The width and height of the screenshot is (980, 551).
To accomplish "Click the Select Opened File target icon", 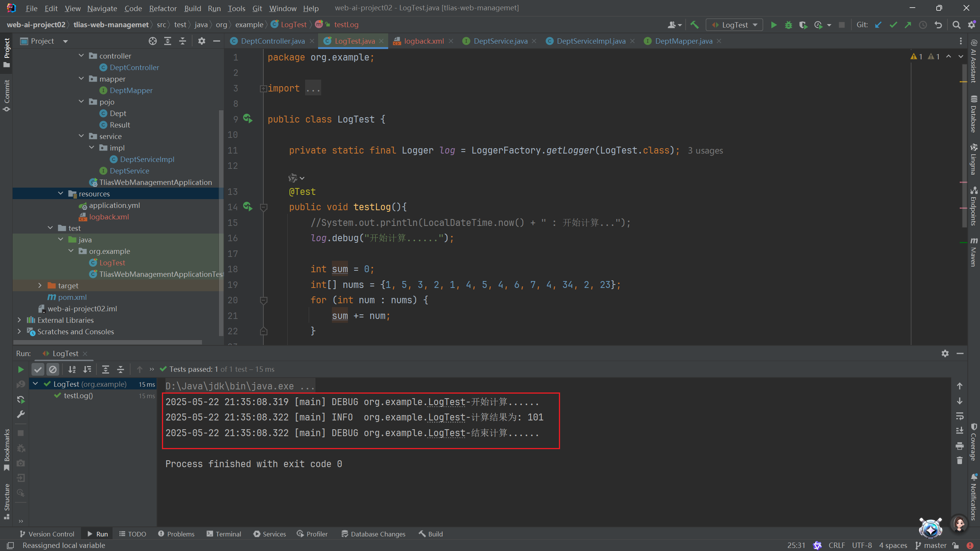I will 152,41.
